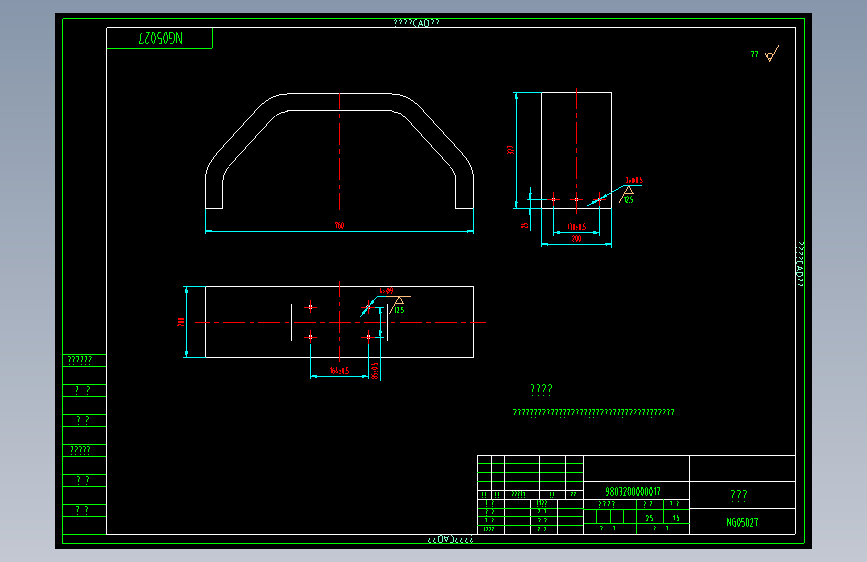Select horizontal hole spacing dimension below plan view
This screenshot has width=867, height=562.
[339, 371]
